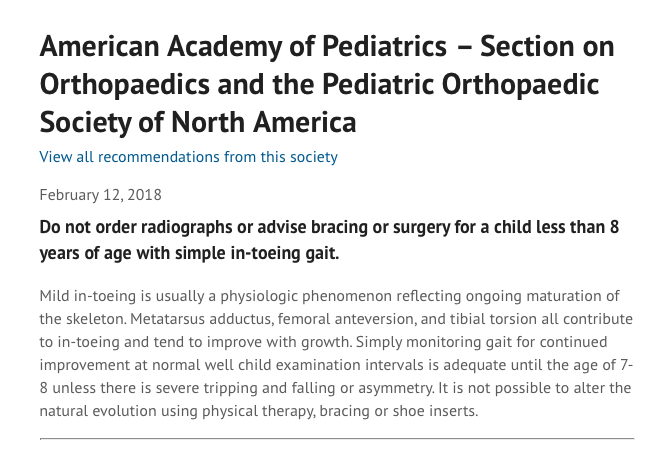This screenshot has width=657, height=455.
Task: Click 'simple in-toeing gait' in bold text
Action: (256, 253)
